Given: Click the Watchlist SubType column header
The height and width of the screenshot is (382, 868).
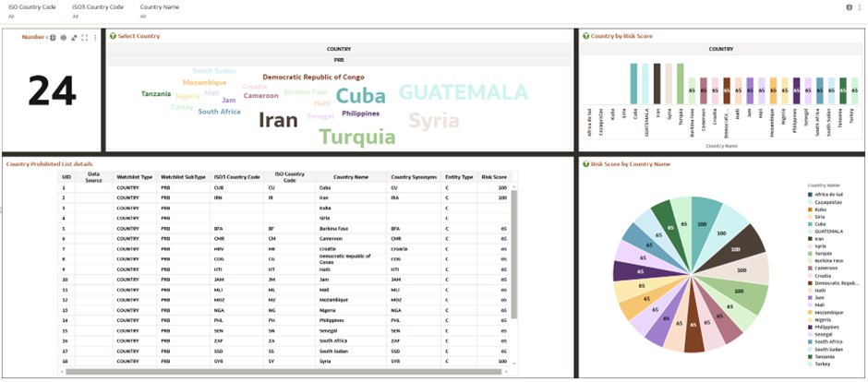Looking at the screenshot, I should (183, 177).
